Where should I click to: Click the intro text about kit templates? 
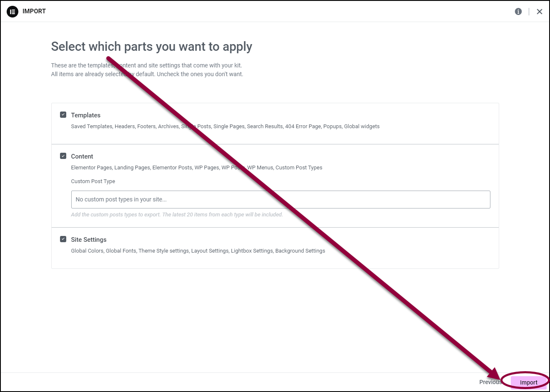click(147, 70)
